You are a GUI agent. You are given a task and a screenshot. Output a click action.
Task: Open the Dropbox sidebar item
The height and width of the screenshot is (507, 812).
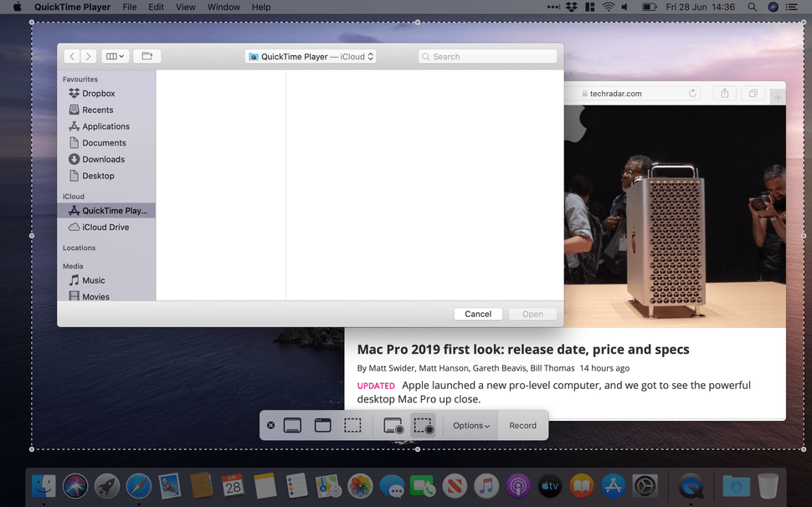pos(95,93)
